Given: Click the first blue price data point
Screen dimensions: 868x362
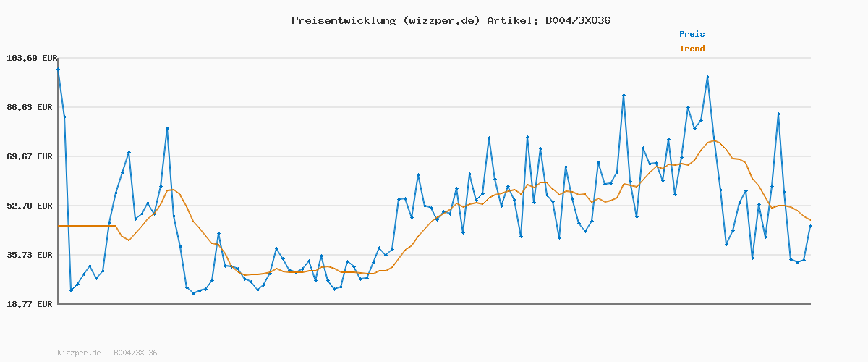Looking at the screenshot, I should pos(58,69).
